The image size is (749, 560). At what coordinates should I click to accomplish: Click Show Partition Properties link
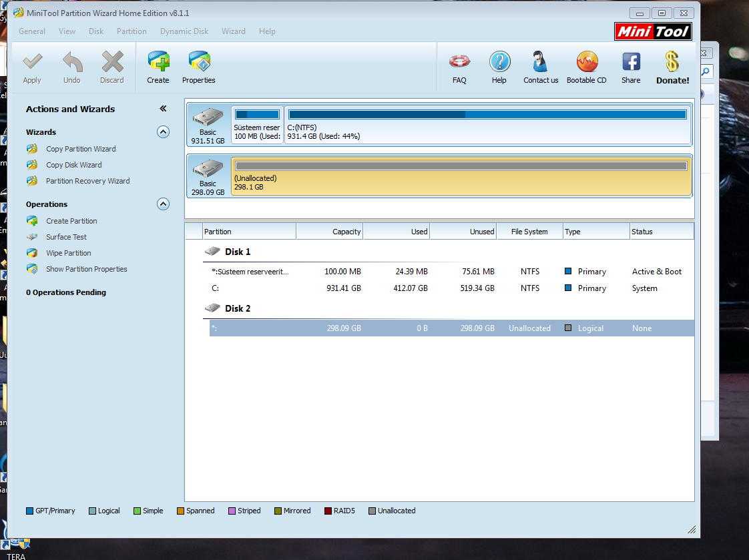(87, 269)
